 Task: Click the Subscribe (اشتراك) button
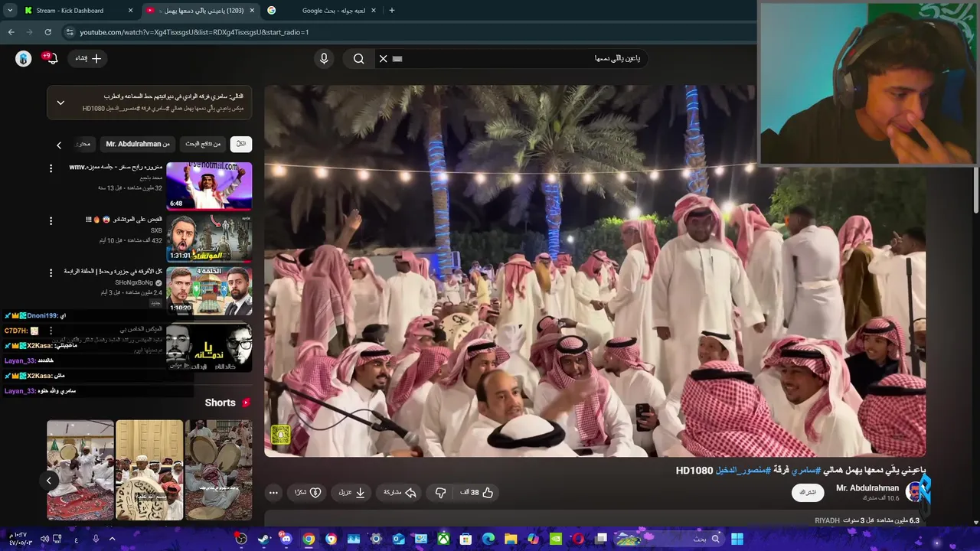808,492
